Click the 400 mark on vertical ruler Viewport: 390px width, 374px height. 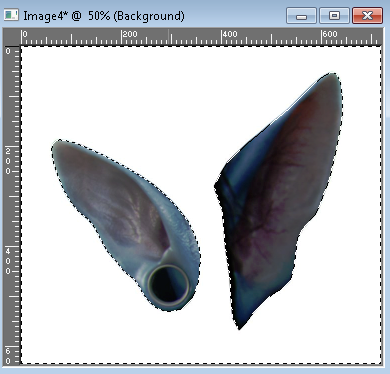tap(8, 261)
